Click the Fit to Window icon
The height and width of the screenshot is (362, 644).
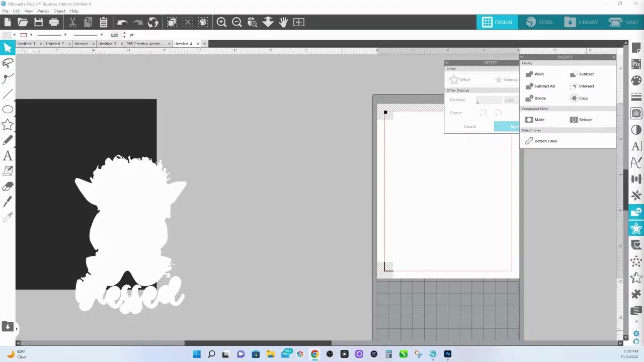click(299, 22)
